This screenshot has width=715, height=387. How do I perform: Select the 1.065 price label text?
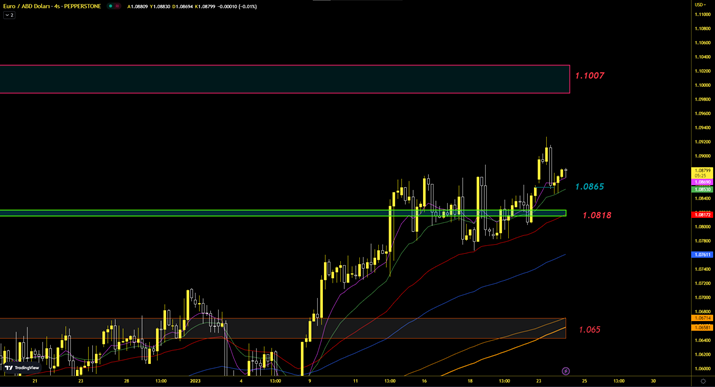click(590, 330)
